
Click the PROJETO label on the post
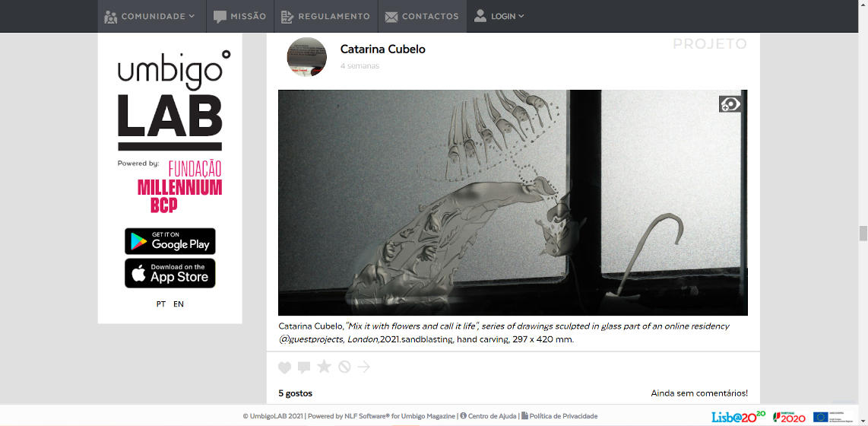[x=710, y=44]
